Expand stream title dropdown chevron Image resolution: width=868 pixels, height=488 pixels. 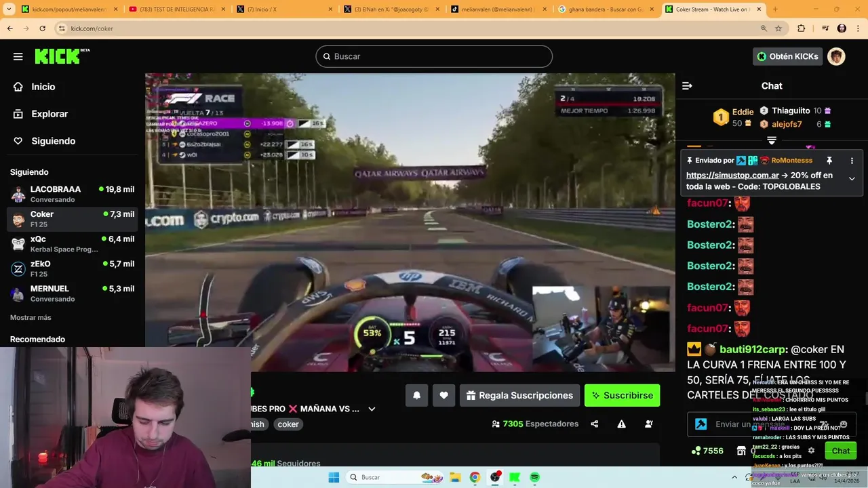click(372, 409)
